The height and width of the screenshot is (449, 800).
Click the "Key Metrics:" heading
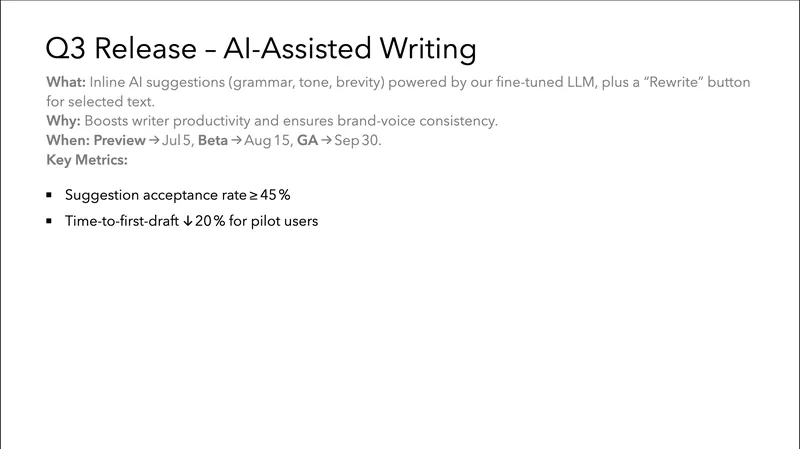(88, 160)
